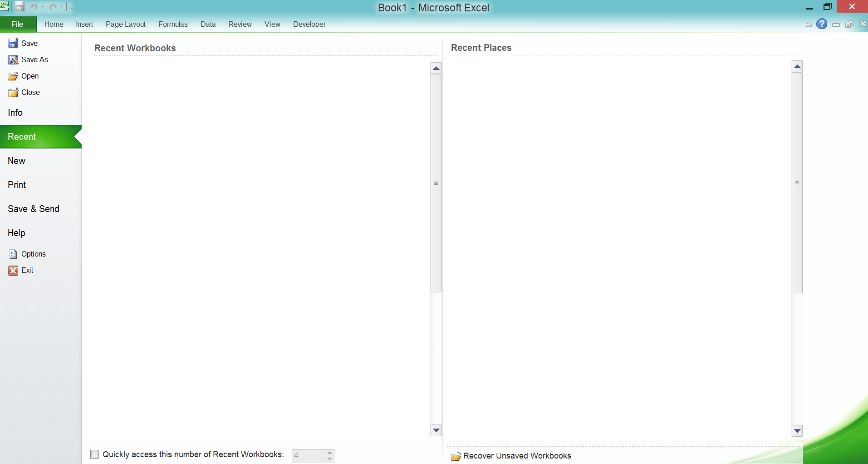Click the Excel application icon in the title bar

[x=4, y=6]
